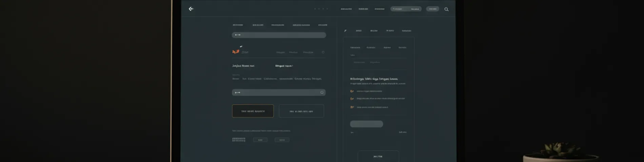Click the topmost orange list icon in right panel

(352, 91)
